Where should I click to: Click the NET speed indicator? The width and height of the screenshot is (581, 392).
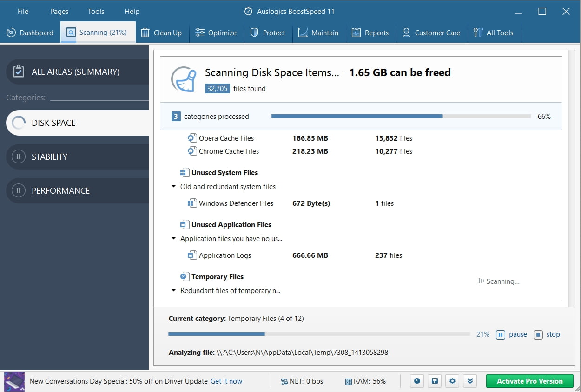point(302,381)
